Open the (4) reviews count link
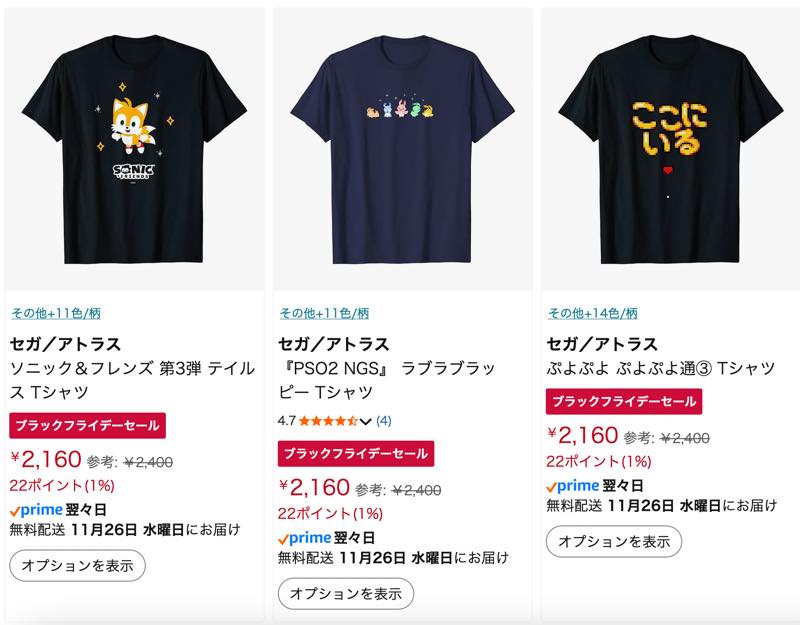This screenshot has height=625, width=800. (384, 421)
